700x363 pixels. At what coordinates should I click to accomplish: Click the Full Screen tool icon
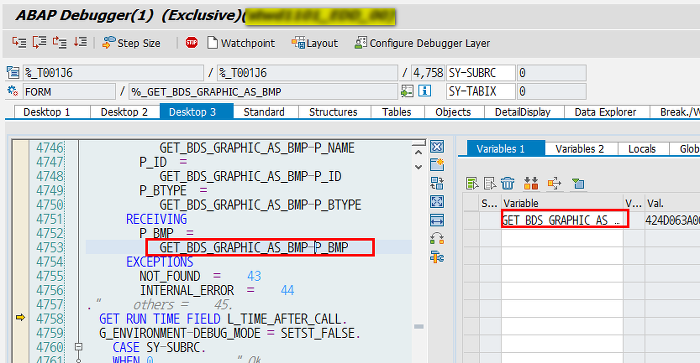pos(437,201)
